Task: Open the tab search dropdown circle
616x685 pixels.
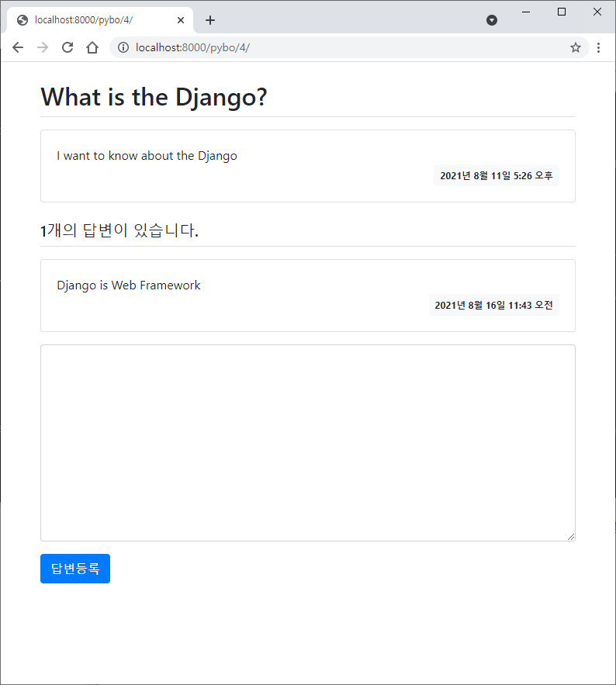Action: pos(492,20)
